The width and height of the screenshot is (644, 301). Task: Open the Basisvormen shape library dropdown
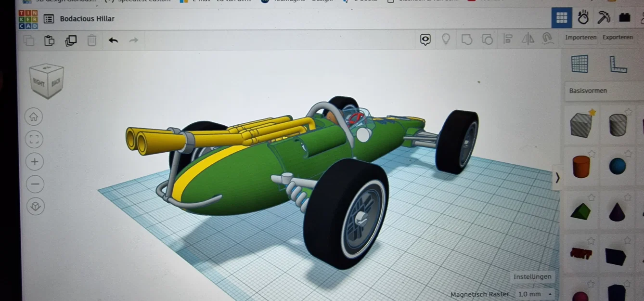click(x=605, y=91)
